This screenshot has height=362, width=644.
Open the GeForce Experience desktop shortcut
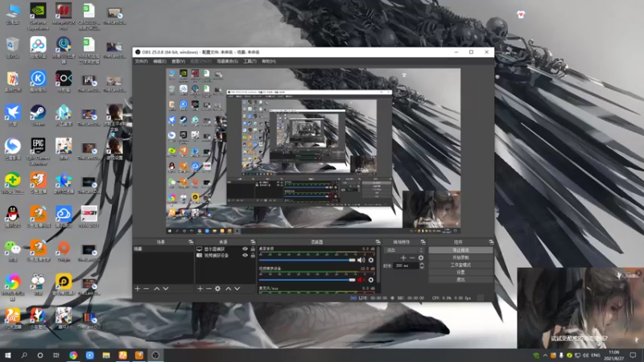coord(38,16)
